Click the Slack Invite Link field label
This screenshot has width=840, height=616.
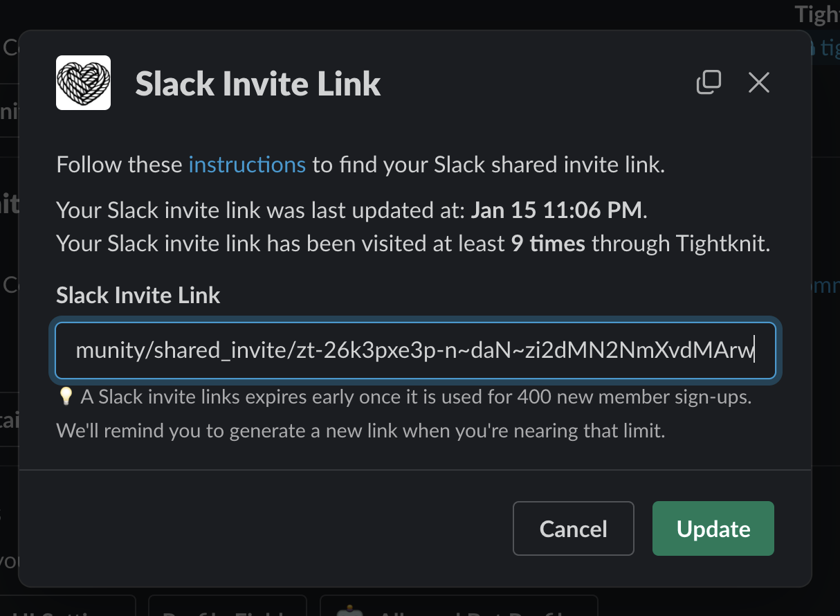click(x=137, y=295)
